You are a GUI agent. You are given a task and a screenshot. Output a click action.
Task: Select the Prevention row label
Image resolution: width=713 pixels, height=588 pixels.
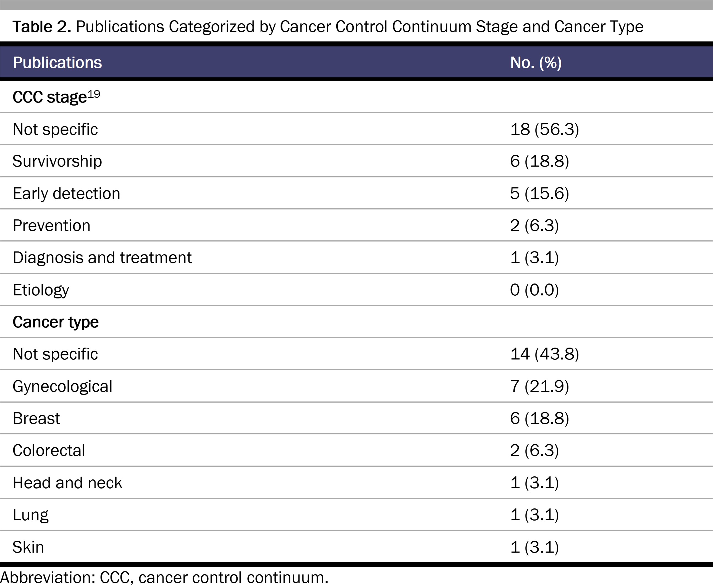[51, 225]
